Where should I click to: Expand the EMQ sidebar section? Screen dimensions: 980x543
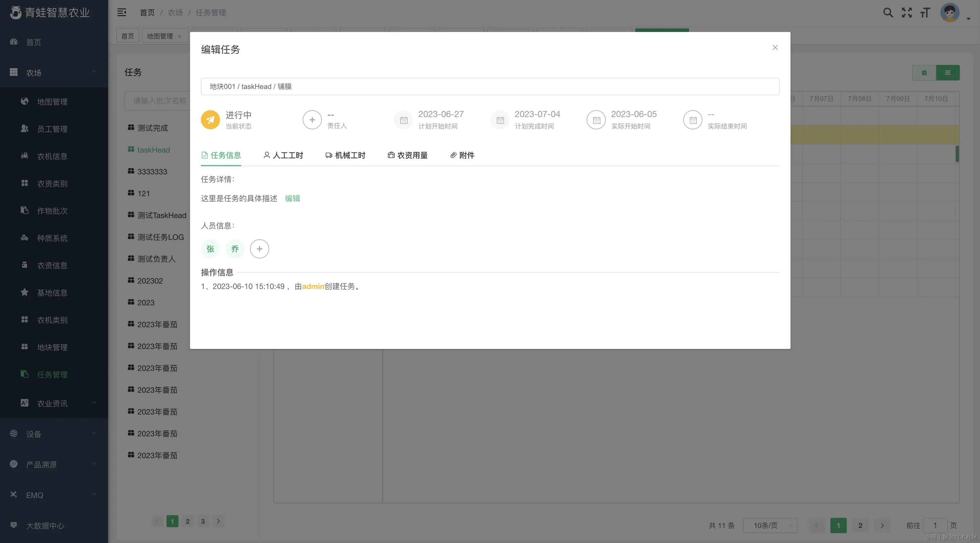(x=53, y=494)
